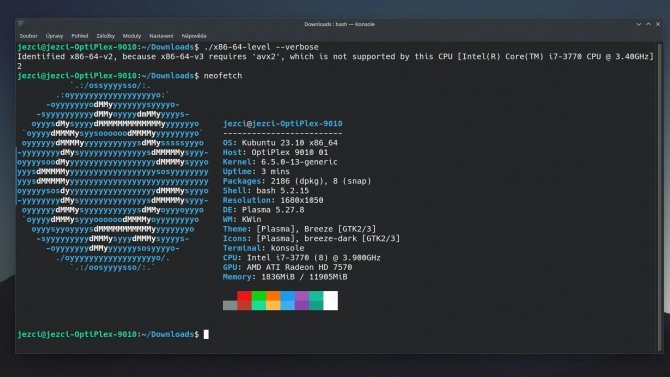670x377 pixels.
Task: Open the Moduly menu
Action: [x=132, y=36]
